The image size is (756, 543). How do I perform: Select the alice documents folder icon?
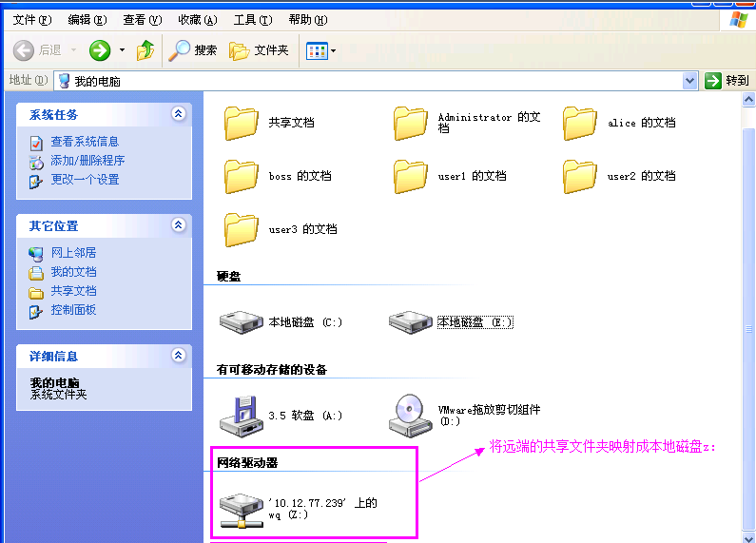point(579,123)
